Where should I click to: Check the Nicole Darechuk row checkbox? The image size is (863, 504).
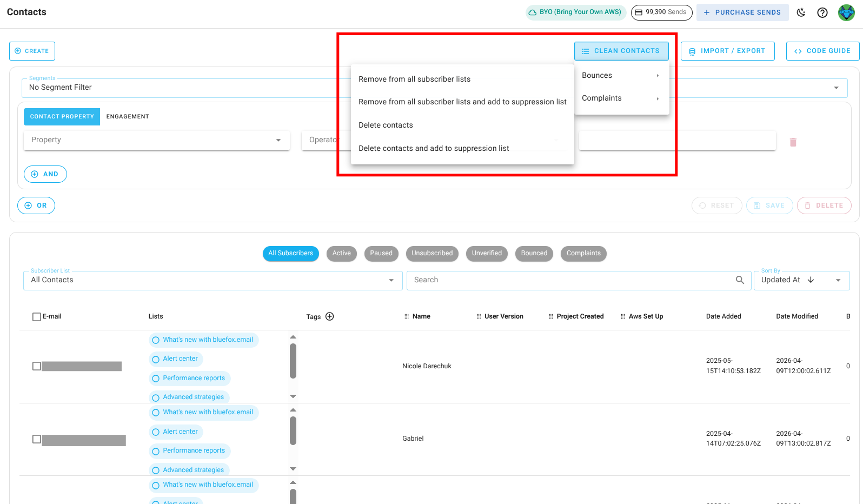pos(37,366)
